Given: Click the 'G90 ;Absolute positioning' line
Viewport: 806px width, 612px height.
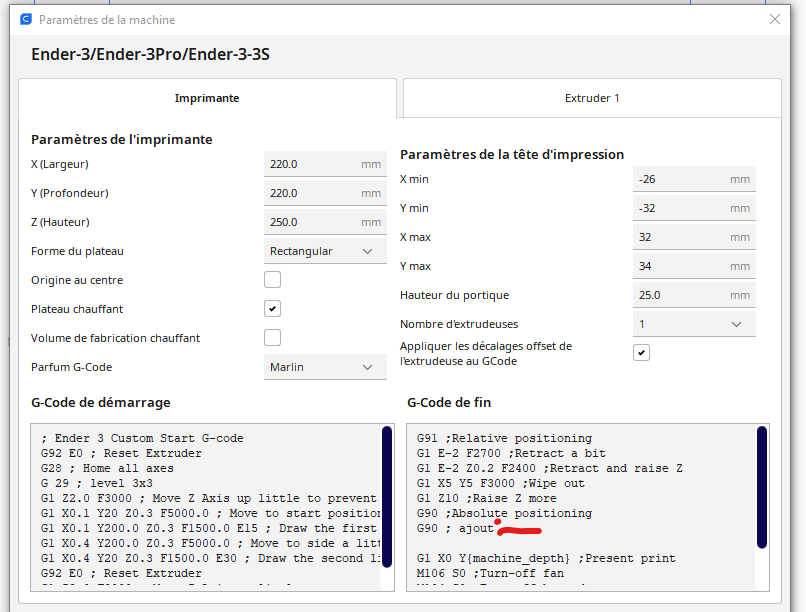Looking at the screenshot, I should pyautogui.click(x=504, y=513).
